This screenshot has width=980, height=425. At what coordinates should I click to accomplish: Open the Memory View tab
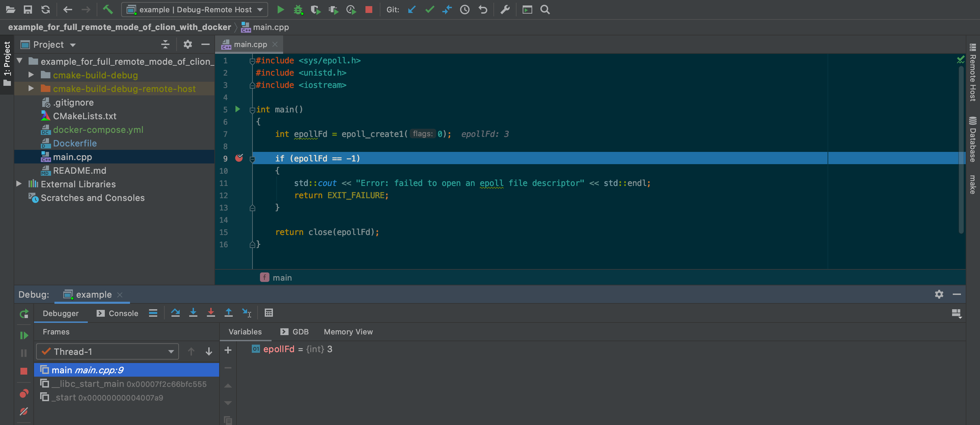[x=348, y=331]
